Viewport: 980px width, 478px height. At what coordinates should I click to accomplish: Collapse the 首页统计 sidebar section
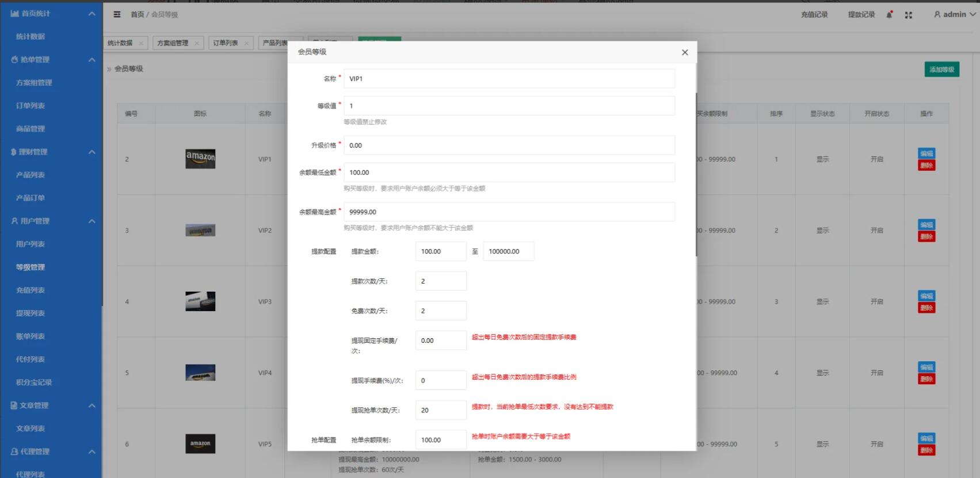coord(91,13)
